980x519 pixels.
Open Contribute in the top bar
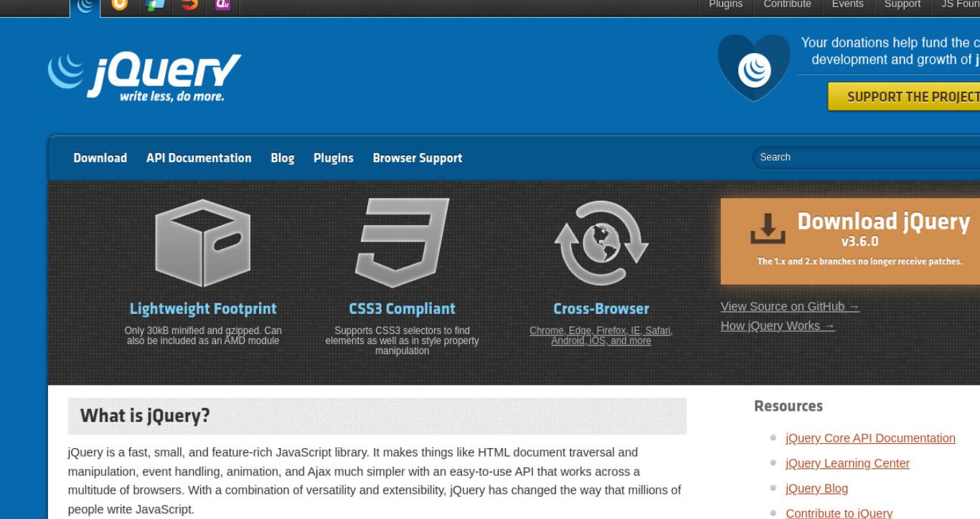coord(787,4)
